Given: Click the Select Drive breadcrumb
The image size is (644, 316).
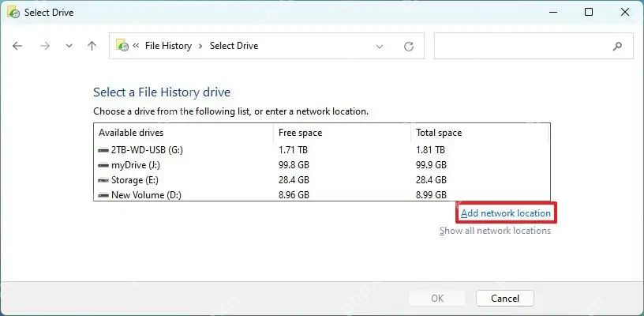Looking at the screenshot, I should coord(234,46).
